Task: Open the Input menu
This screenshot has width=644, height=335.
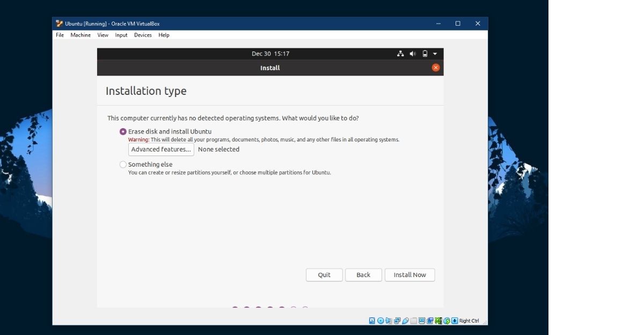Action: point(121,35)
